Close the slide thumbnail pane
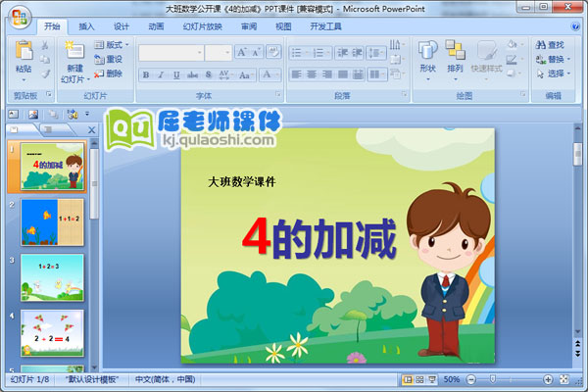This screenshot has width=588, height=392. click(91, 129)
